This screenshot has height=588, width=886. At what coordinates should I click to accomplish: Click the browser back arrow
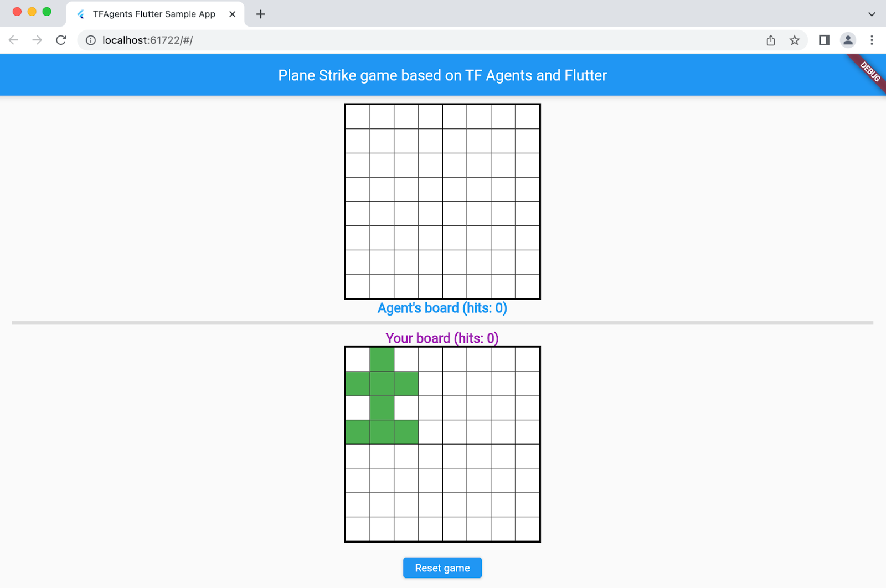[14, 40]
